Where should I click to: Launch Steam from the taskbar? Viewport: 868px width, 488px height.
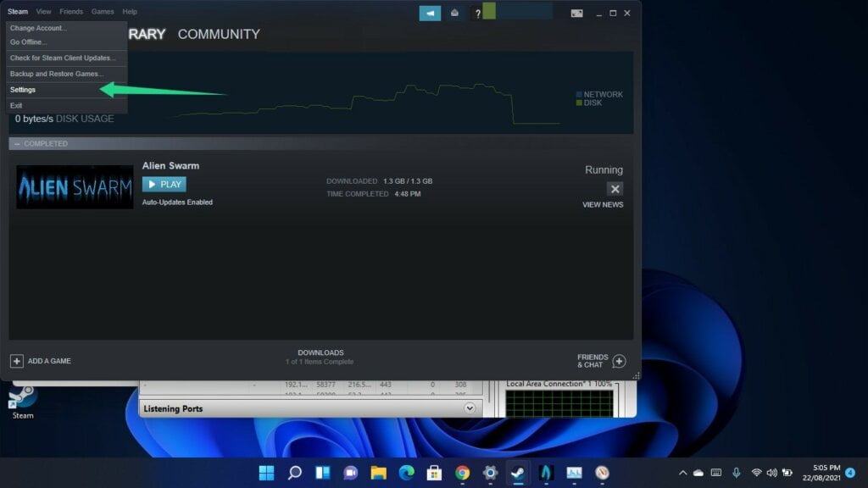pyautogui.click(x=516, y=473)
